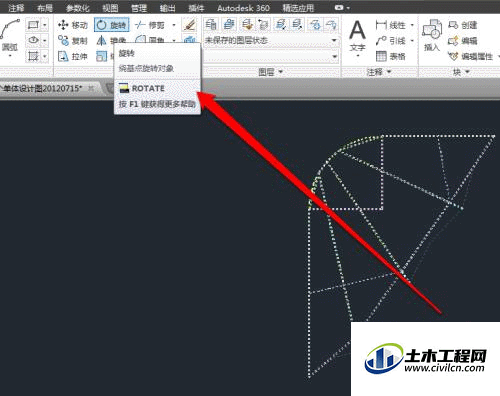Open the Autodesk 360 tab
The width and height of the screenshot is (500, 396).
click(x=243, y=8)
